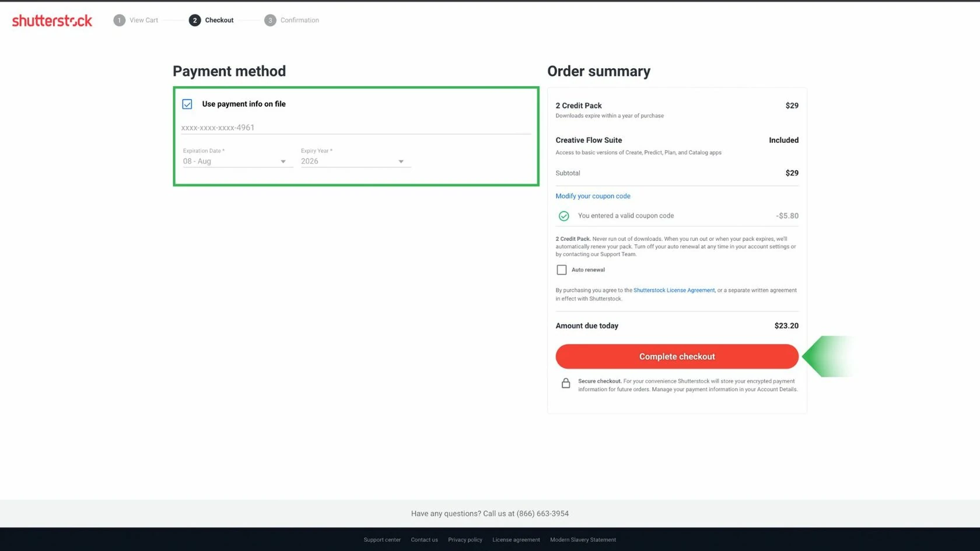Click the support phone number (866) 663-3954
Image resolution: width=980 pixels, height=551 pixels.
click(542, 514)
